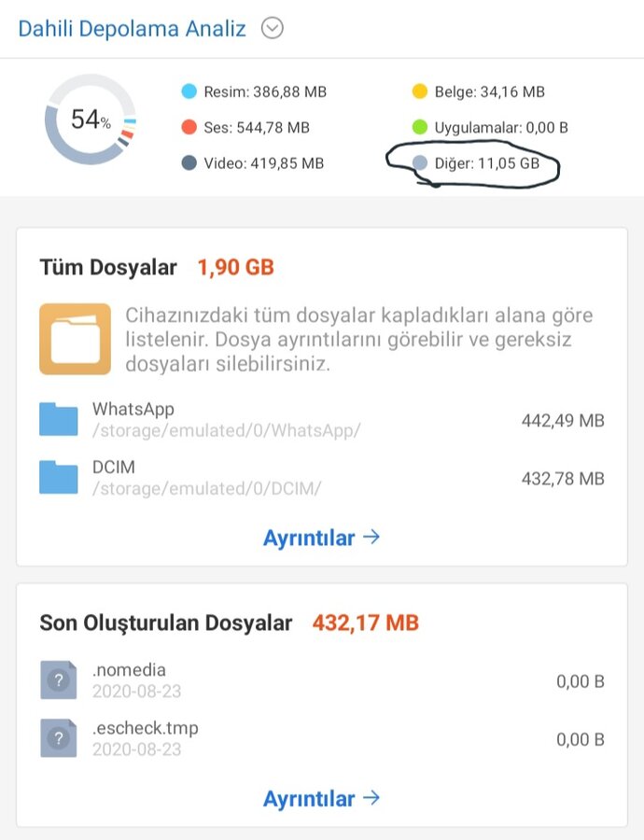Image resolution: width=644 pixels, height=840 pixels.
Task: Click the blue Resim color dot
Action: pos(189,91)
